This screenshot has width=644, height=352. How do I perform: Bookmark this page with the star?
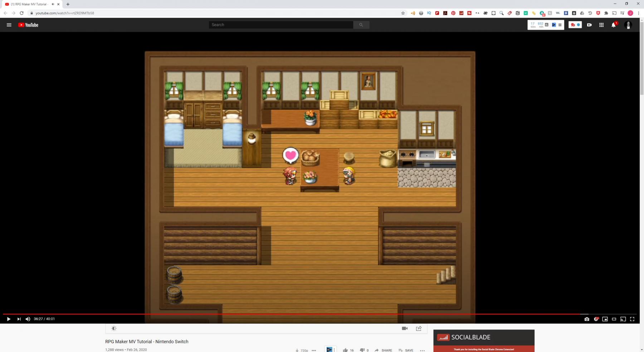403,13
